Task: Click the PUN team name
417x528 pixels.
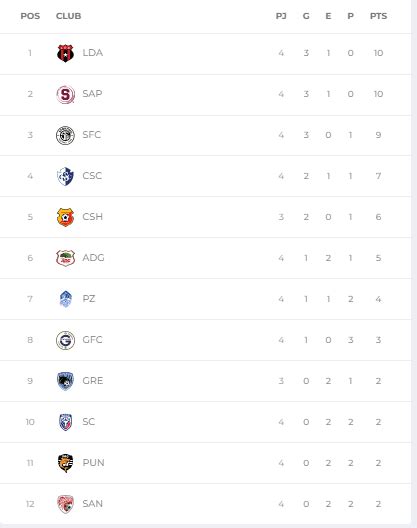Action: pos(93,463)
